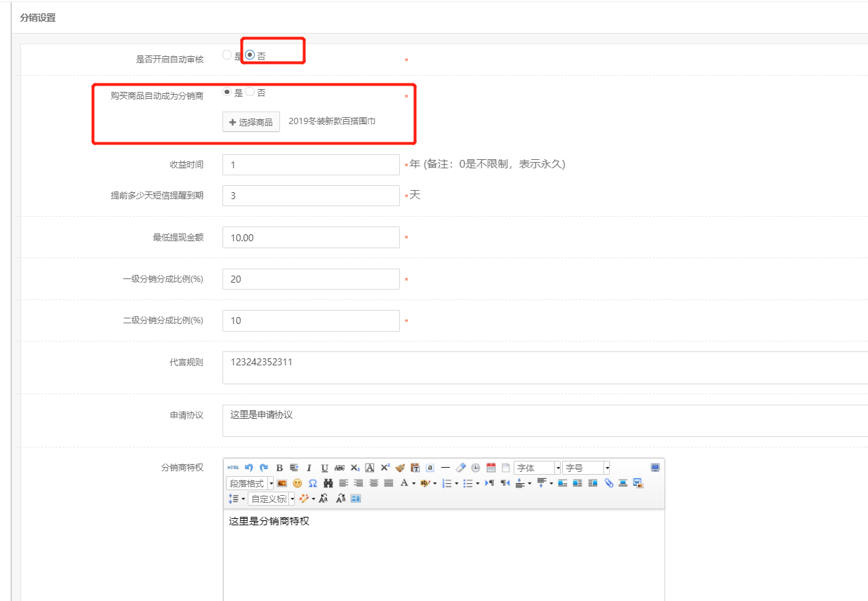Click the 申请协议 text area

pyautogui.click(x=545, y=421)
